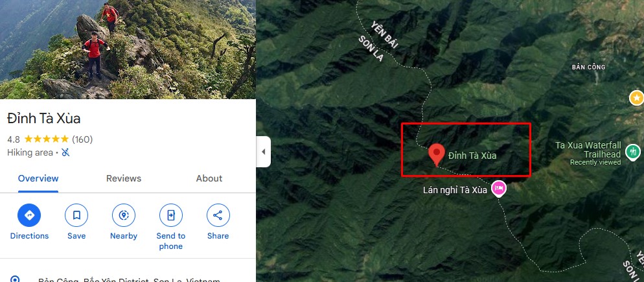644x282 pixels.
Task: Click the pink Lán nghỉ Tà Xùa lodging marker
Action: 499,189
